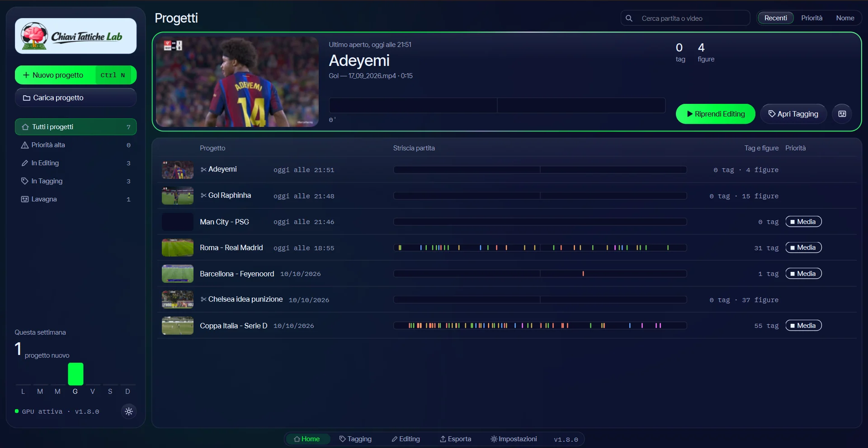Image resolution: width=868 pixels, height=448 pixels.
Task: Switch to Tagging tab in bottom bar
Action: click(x=355, y=439)
